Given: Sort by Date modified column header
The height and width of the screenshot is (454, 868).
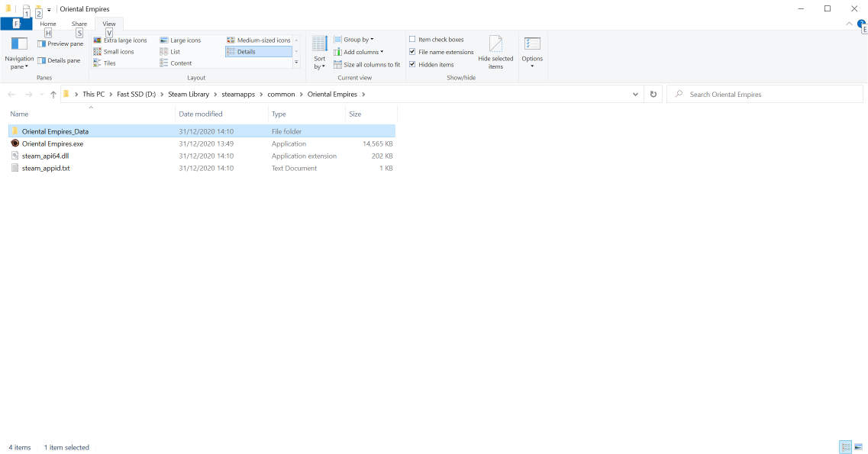Looking at the screenshot, I should click(221, 114).
